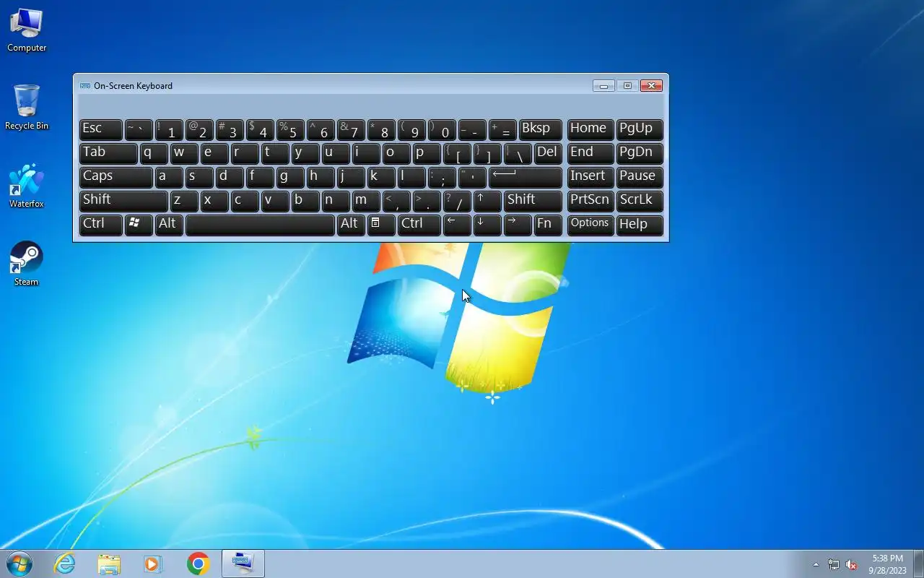Toggle the left Ctrl key
924x578 pixels.
pyautogui.click(x=100, y=225)
